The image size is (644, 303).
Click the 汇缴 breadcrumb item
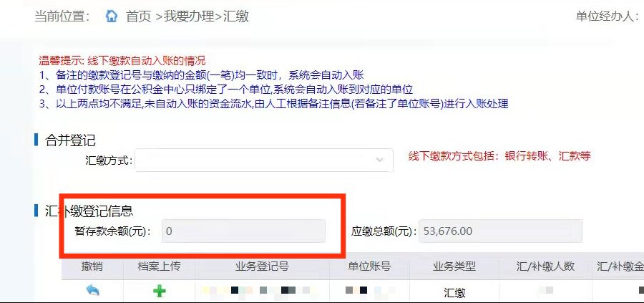(235, 16)
